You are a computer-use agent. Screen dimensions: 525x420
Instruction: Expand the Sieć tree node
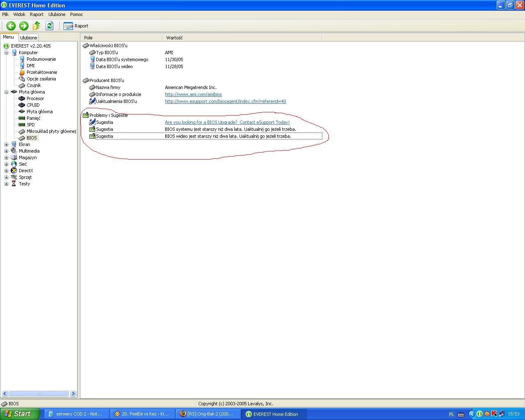click(6, 164)
